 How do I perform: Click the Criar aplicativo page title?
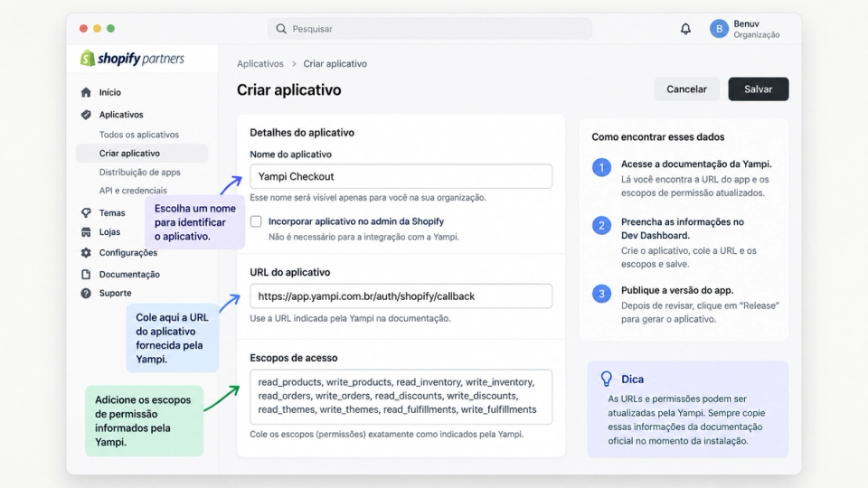coord(289,89)
